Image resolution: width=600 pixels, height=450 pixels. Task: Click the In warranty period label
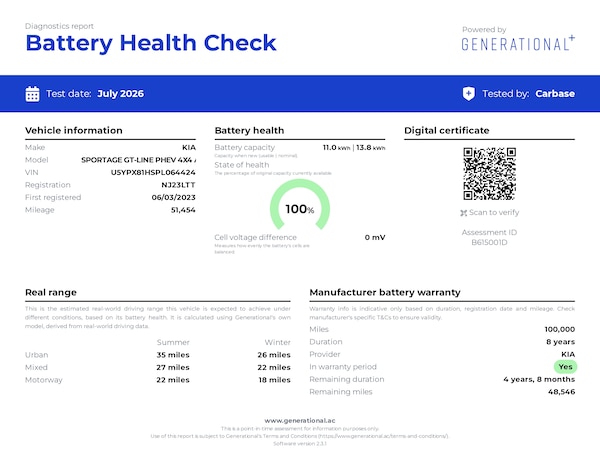[x=343, y=367]
